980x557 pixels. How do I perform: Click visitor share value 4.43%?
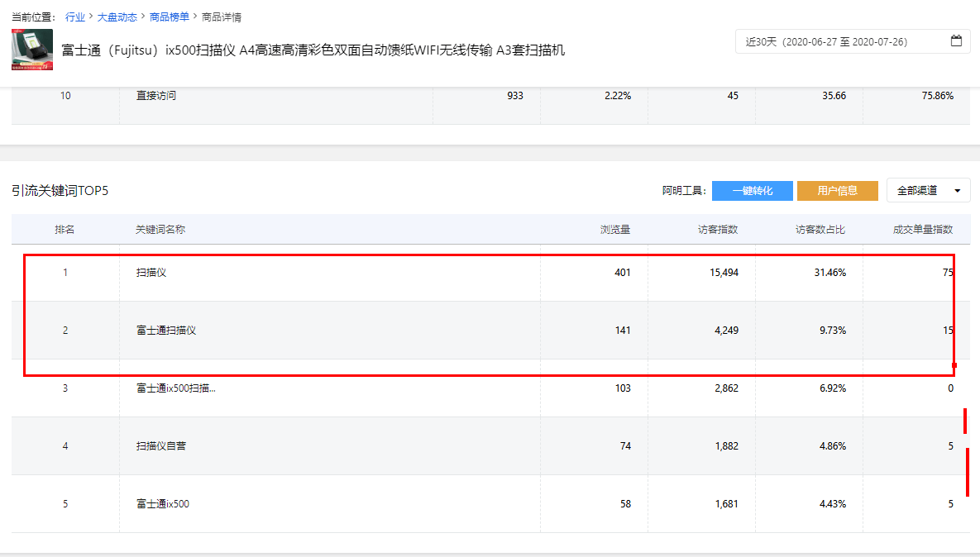833,504
